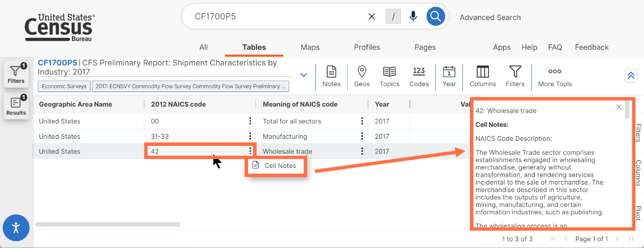Open the three-dot menu for NAICS code 42
The width and height of the screenshot is (644, 248).
click(250, 151)
